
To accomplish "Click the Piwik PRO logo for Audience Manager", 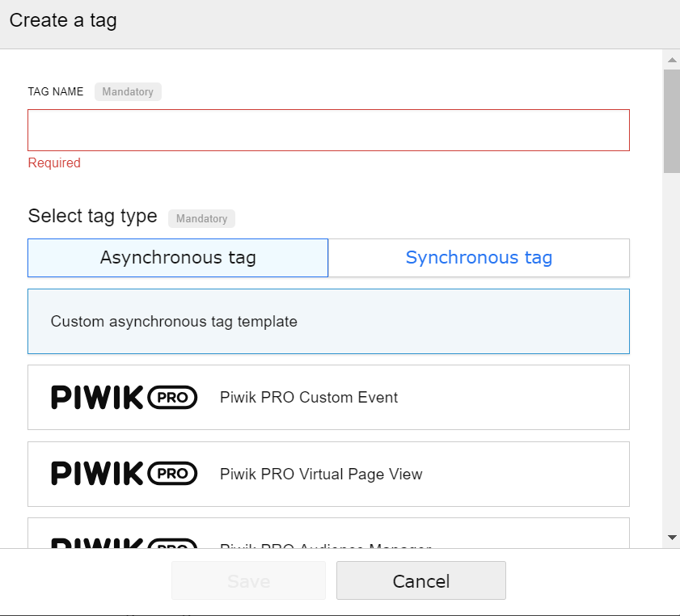I will click(124, 542).
